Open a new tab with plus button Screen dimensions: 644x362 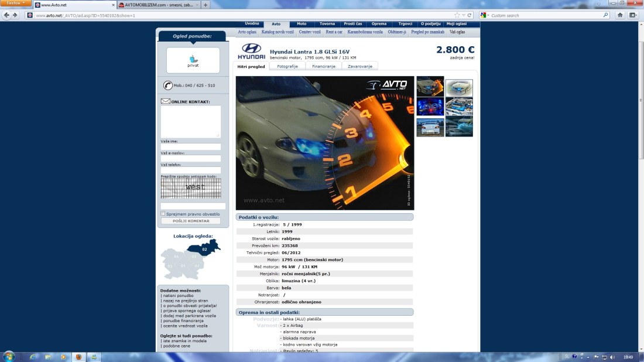click(x=205, y=5)
